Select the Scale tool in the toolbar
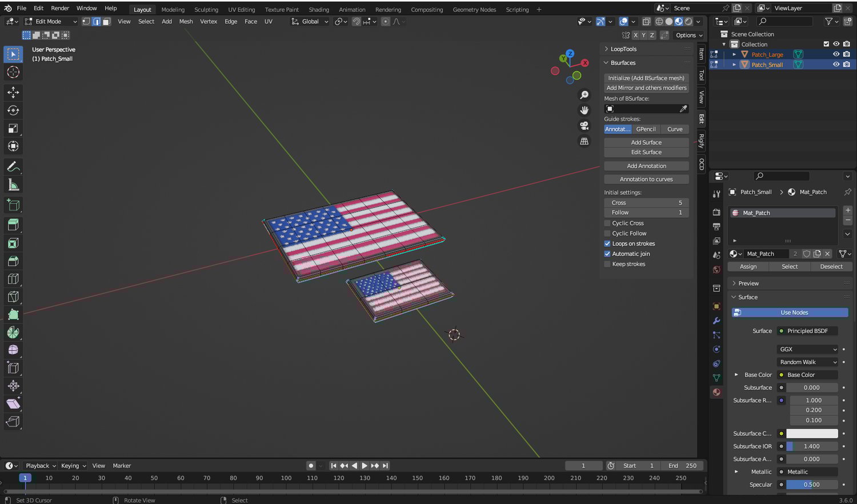The width and height of the screenshot is (857, 504). click(13, 129)
